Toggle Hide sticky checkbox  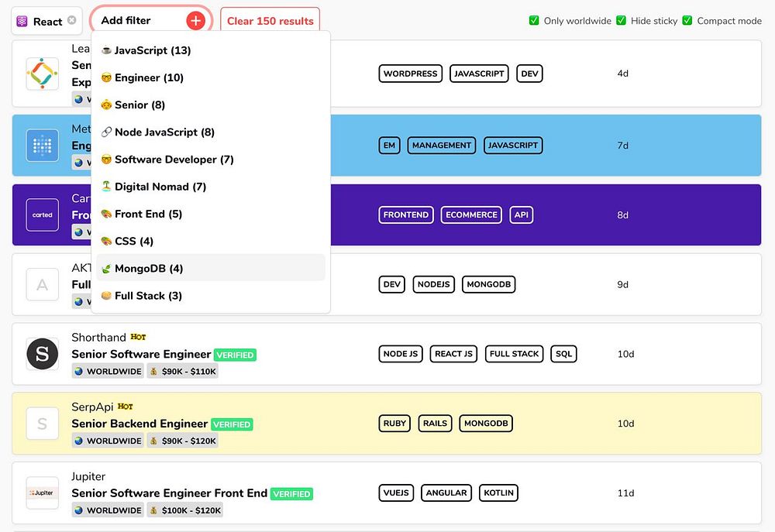622,20
